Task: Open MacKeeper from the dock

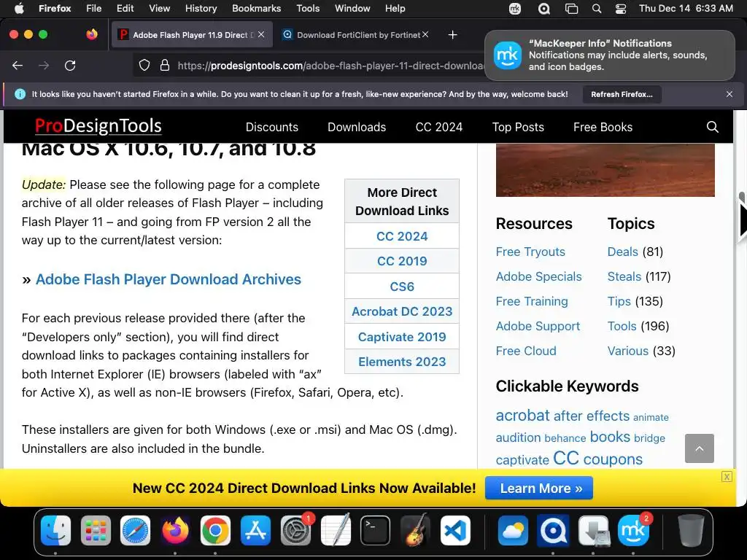Action: [x=633, y=530]
